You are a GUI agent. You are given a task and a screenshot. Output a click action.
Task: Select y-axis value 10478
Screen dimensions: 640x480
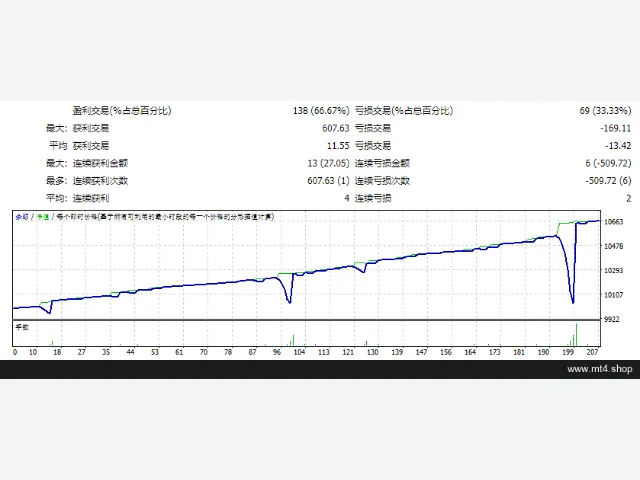pos(613,246)
